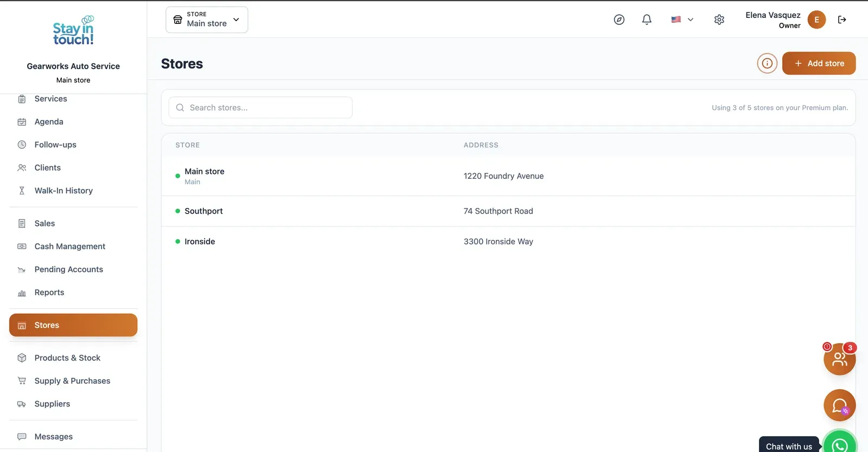
Task: Select Stores in the sidebar
Action: [x=73, y=325]
